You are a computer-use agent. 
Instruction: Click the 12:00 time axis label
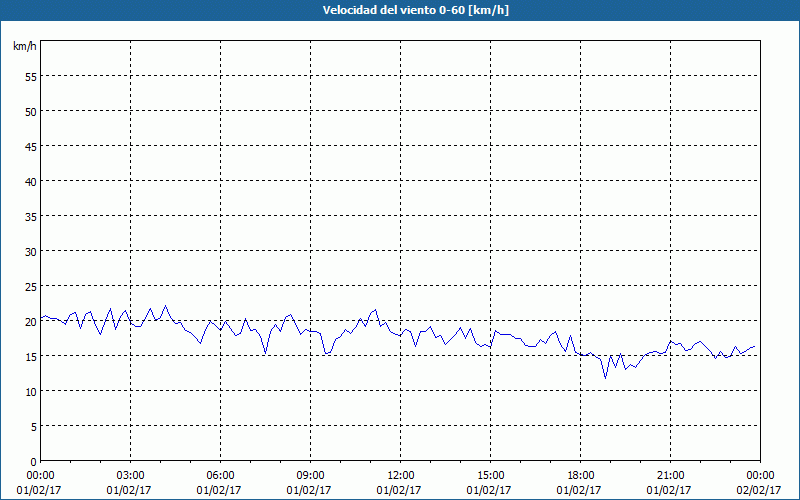[400, 475]
